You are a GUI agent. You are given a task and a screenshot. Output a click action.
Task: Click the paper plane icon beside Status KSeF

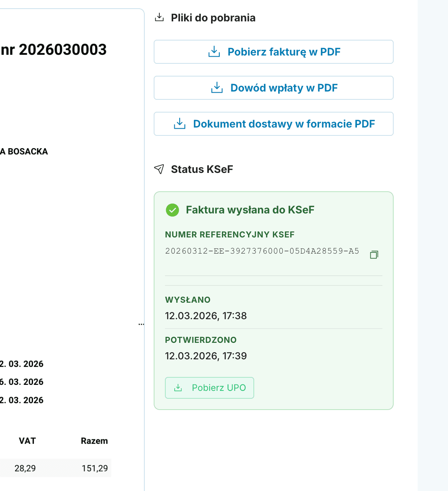click(159, 169)
